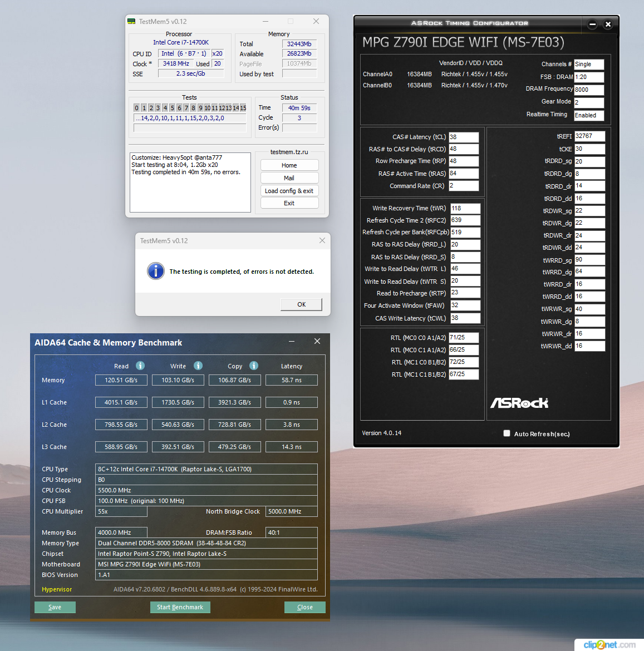Click the clip2net.com watermark link
This screenshot has width=644, height=651.
609,645
